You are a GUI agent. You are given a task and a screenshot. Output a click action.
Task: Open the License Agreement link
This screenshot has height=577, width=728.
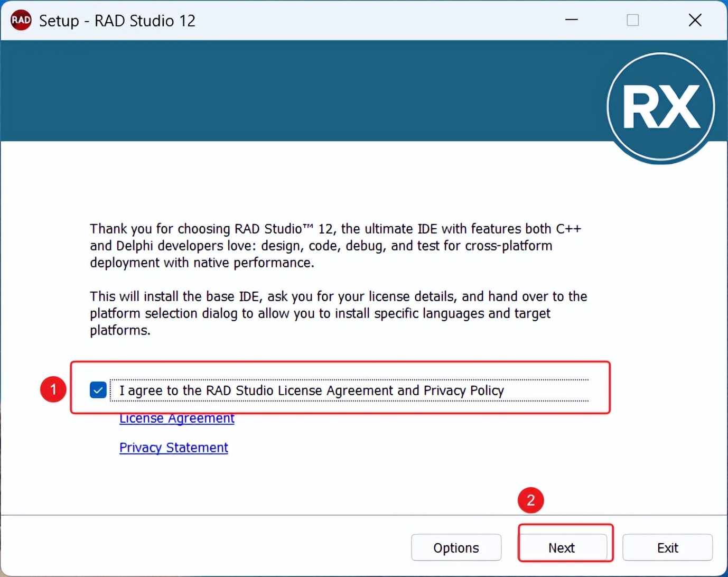coord(177,418)
